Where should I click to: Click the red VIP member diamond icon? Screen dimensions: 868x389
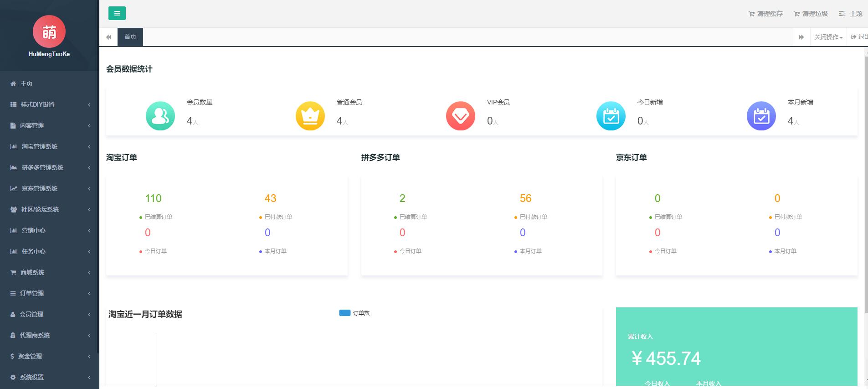460,116
